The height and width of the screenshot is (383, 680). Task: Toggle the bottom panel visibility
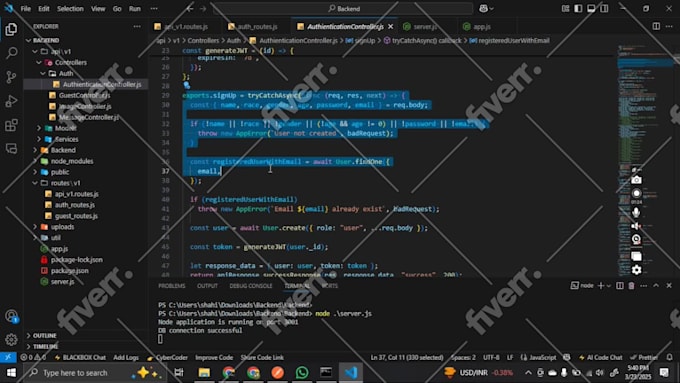pos(591,8)
